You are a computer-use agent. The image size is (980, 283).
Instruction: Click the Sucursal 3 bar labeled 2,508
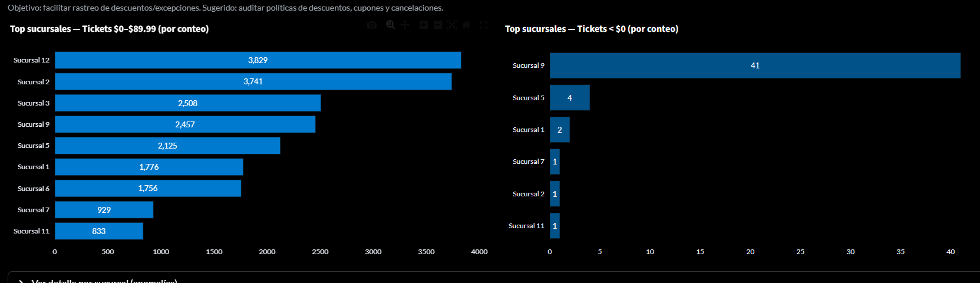pos(187,103)
